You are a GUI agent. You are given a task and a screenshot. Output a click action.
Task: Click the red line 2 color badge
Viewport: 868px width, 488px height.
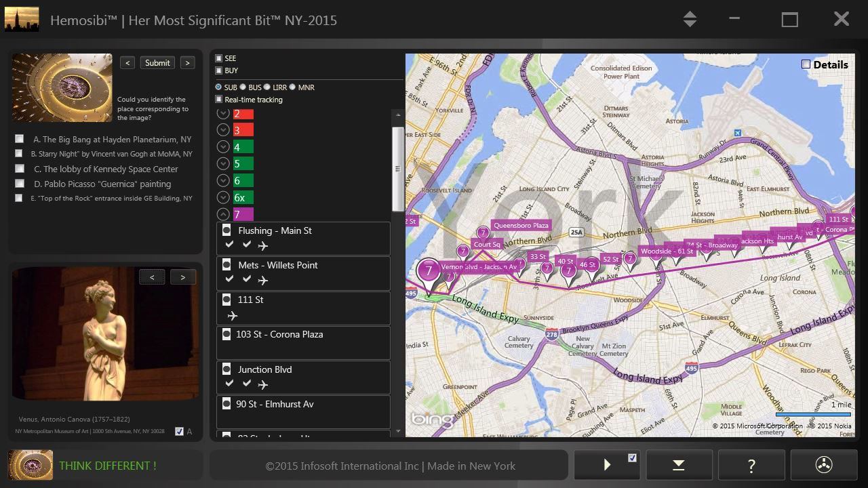click(x=243, y=113)
